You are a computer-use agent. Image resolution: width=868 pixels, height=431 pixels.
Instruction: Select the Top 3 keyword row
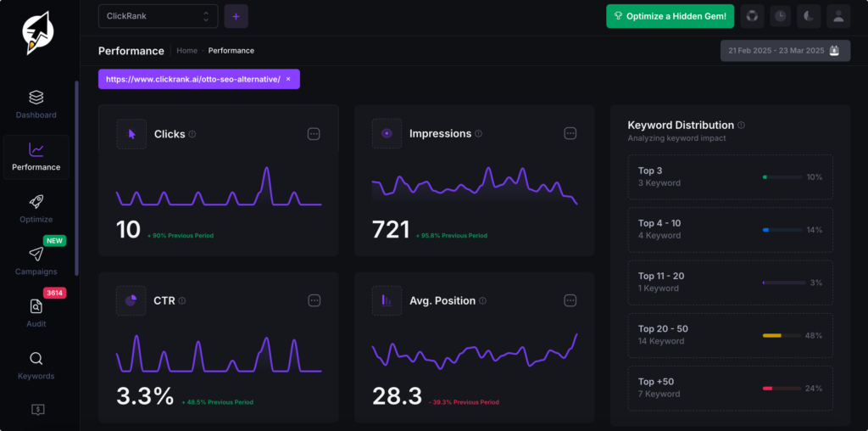coord(730,177)
